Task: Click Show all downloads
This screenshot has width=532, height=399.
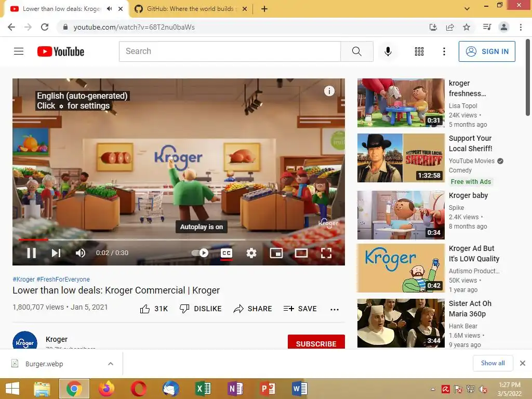Action: coord(493,363)
